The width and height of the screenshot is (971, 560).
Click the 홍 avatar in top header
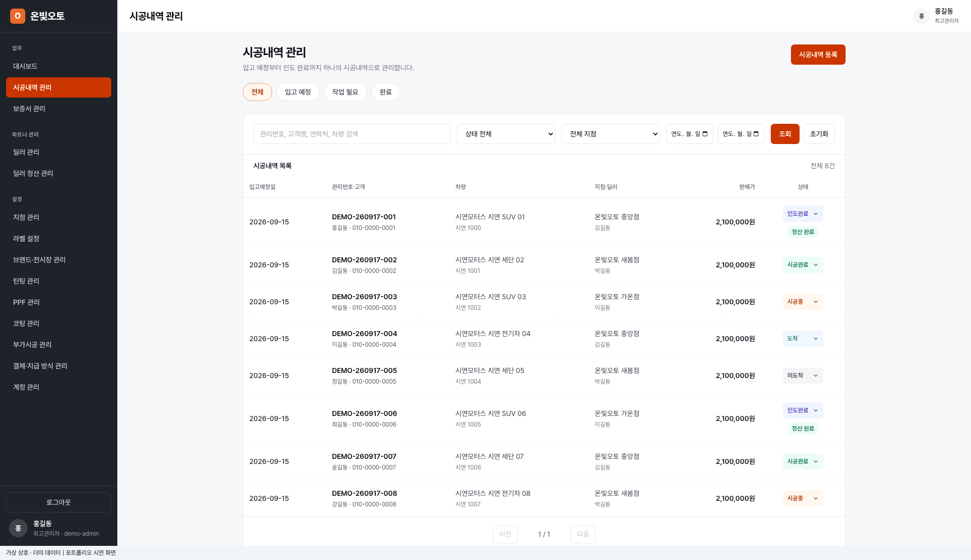(921, 16)
